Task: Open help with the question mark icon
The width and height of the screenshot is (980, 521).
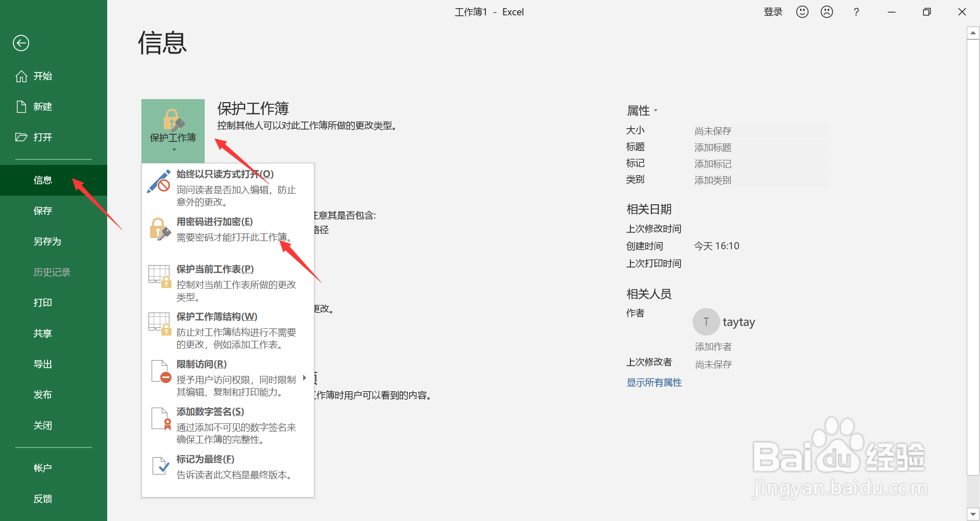Action: [x=856, y=12]
